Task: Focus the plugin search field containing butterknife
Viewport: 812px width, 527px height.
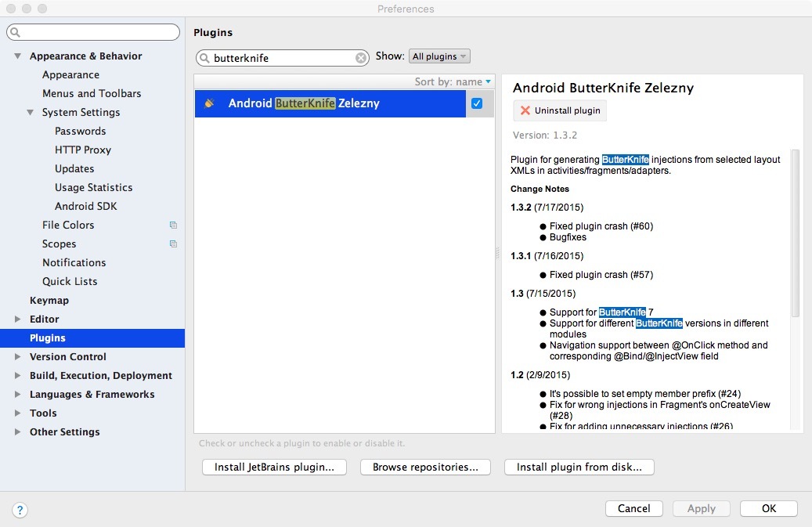Action: point(282,58)
